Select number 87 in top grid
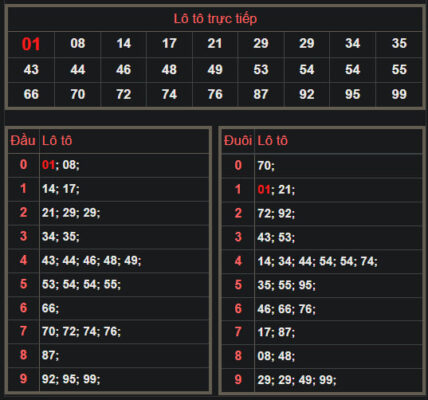This screenshot has height=400, width=428. pyautogui.click(x=261, y=95)
